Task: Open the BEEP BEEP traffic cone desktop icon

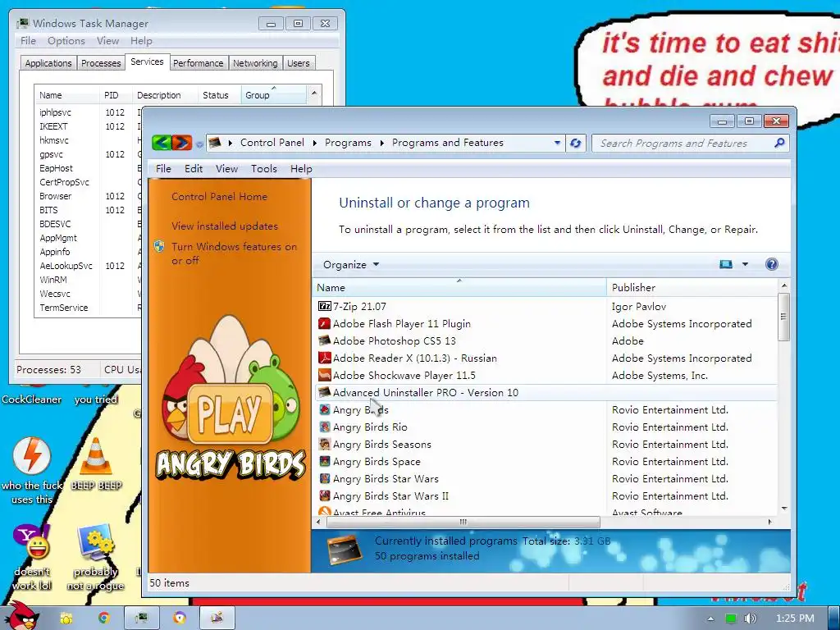Action: 96,456
